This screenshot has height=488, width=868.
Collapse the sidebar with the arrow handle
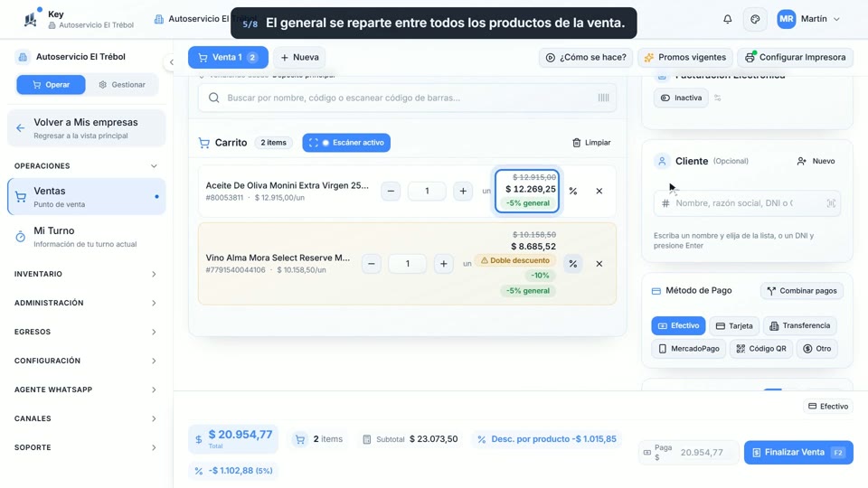[172, 62]
